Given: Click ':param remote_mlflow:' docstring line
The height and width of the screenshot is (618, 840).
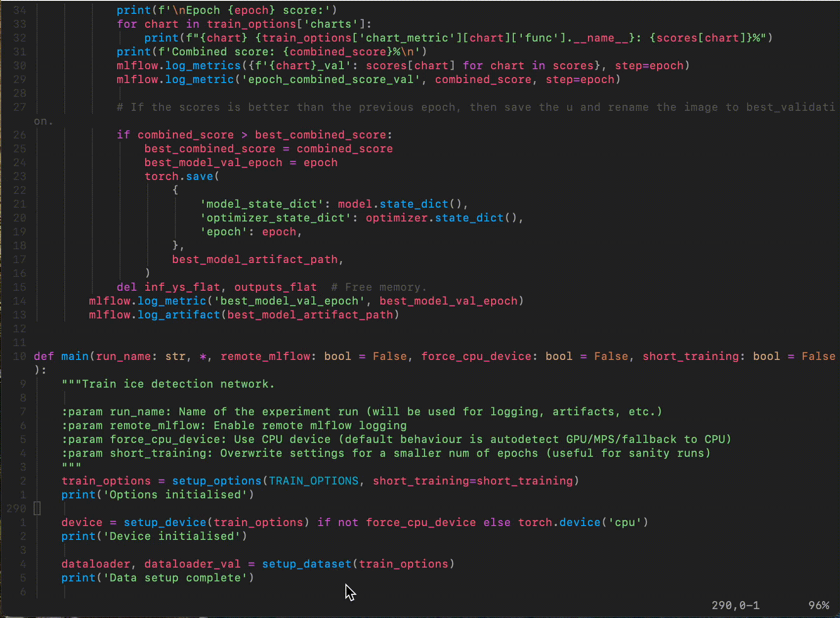Looking at the screenshot, I should (234, 426).
